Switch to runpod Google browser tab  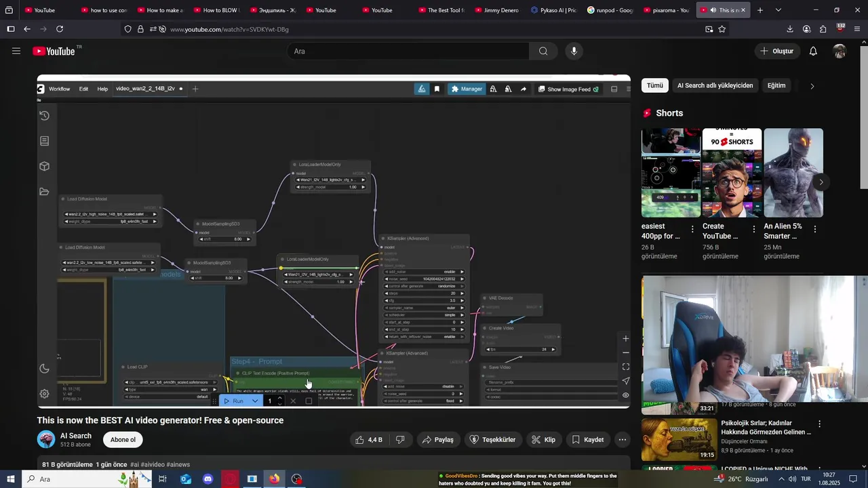click(x=610, y=10)
